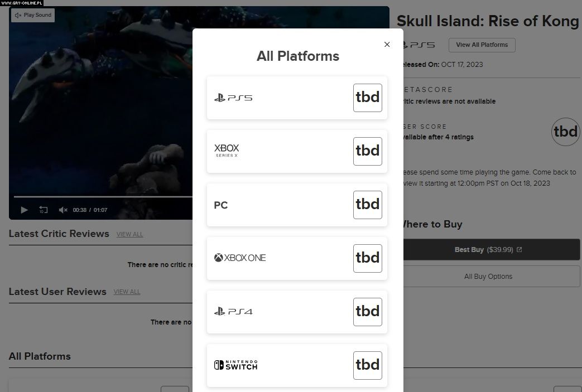Close the All Platforms popup
This screenshot has width=582, height=392.
pyautogui.click(x=387, y=45)
